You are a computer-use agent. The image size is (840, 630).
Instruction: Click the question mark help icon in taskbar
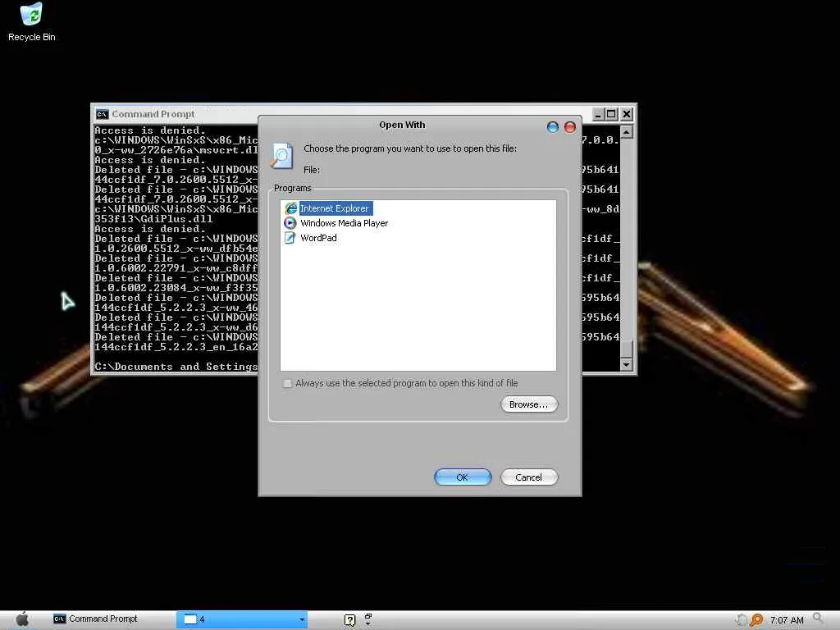click(x=349, y=620)
